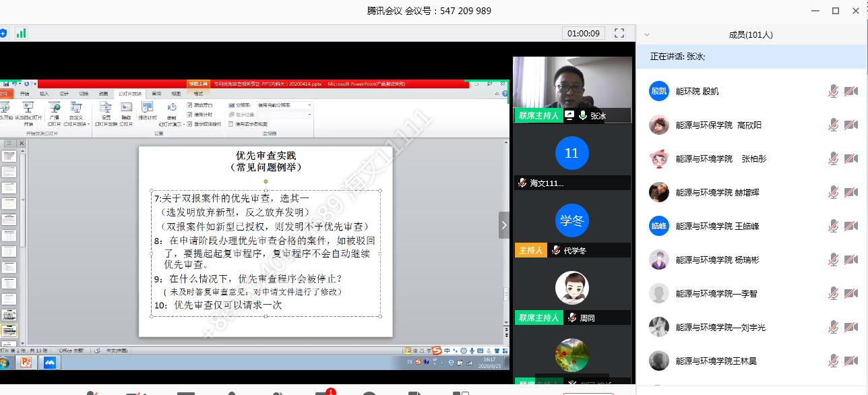Click 高欣阳's camera-off icon

(x=851, y=125)
